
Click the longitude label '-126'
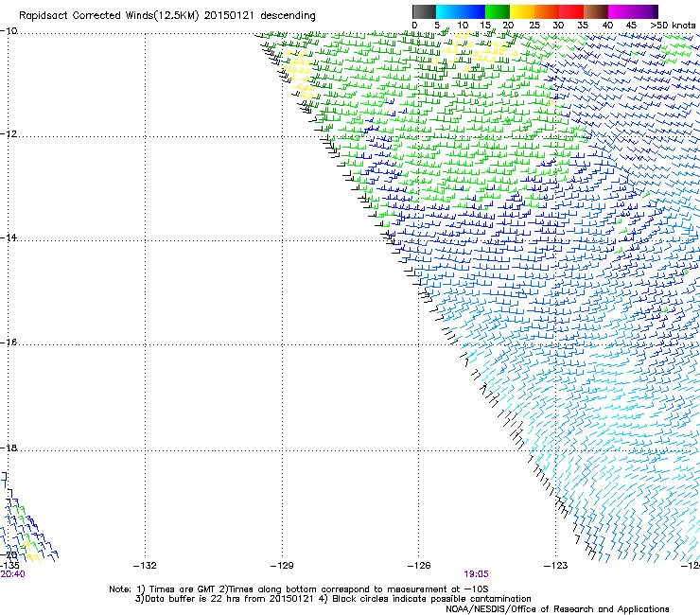419,566
